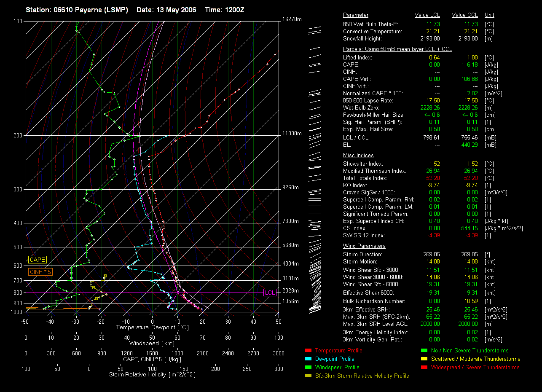The height and width of the screenshot is (392, 542).
Task: Click the 11830m height label
Action: click(x=292, y=134)
